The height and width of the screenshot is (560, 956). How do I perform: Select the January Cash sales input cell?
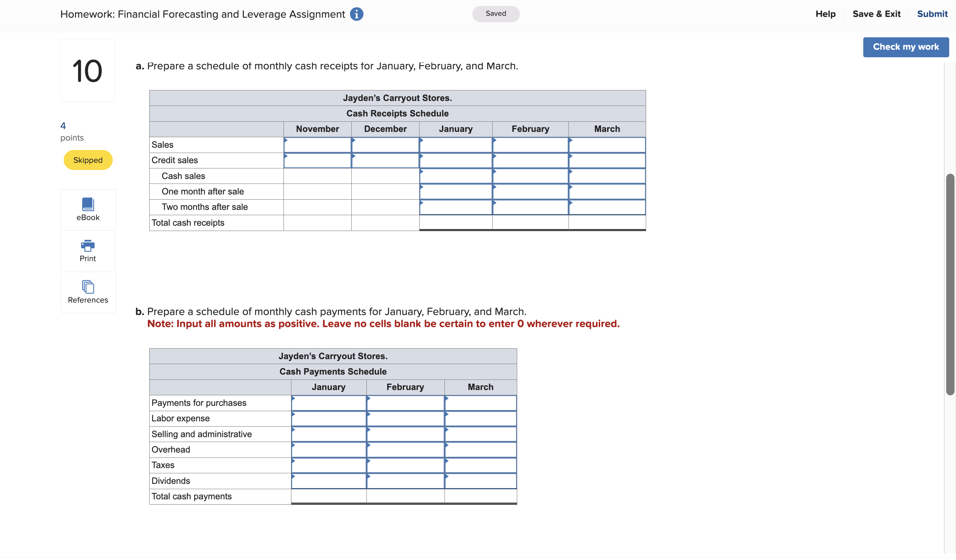[455, 176]
